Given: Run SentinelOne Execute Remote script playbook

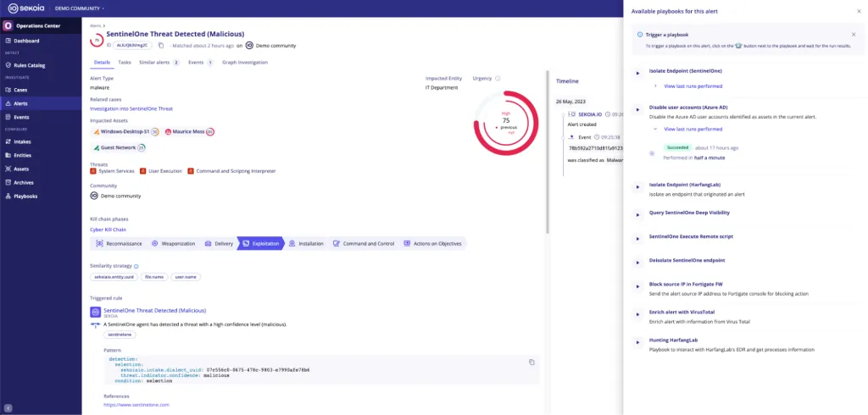Looking at the screenshot, I should tap(637, 238).
